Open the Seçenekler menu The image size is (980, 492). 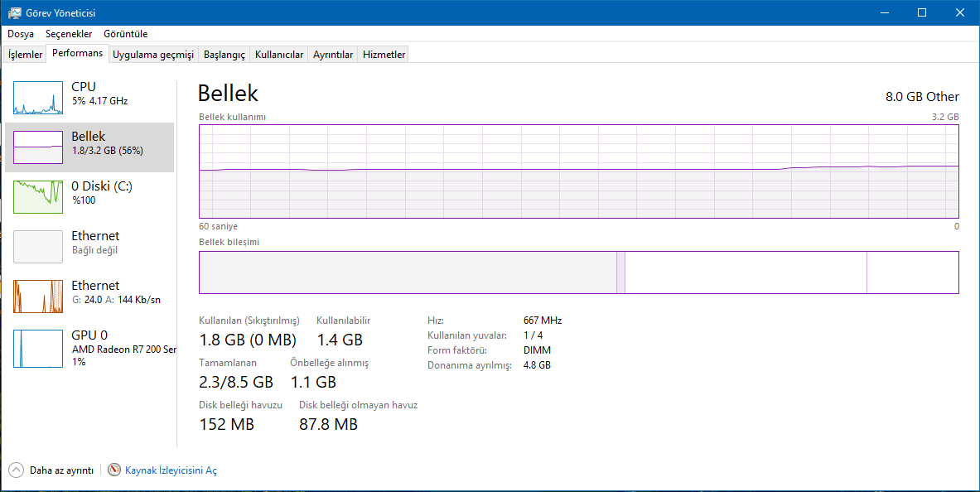[x=69, y=34]
